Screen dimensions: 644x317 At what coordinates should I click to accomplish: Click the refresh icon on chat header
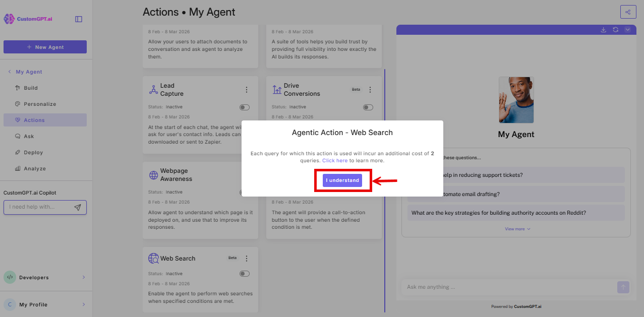point(615,30)
